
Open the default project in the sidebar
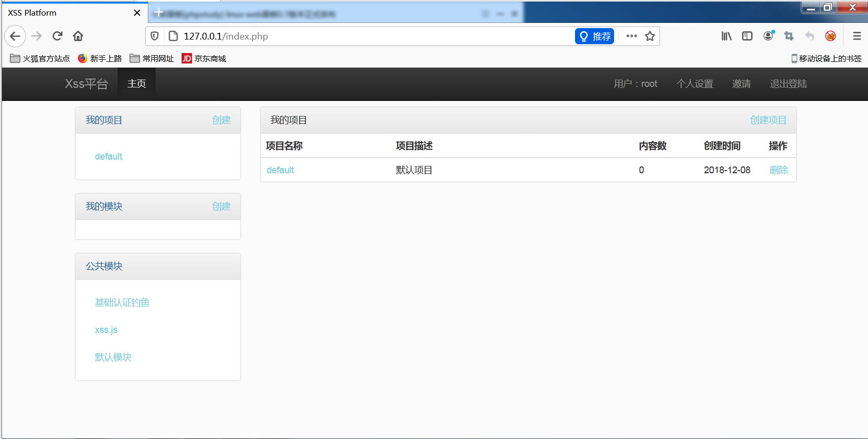108,157
